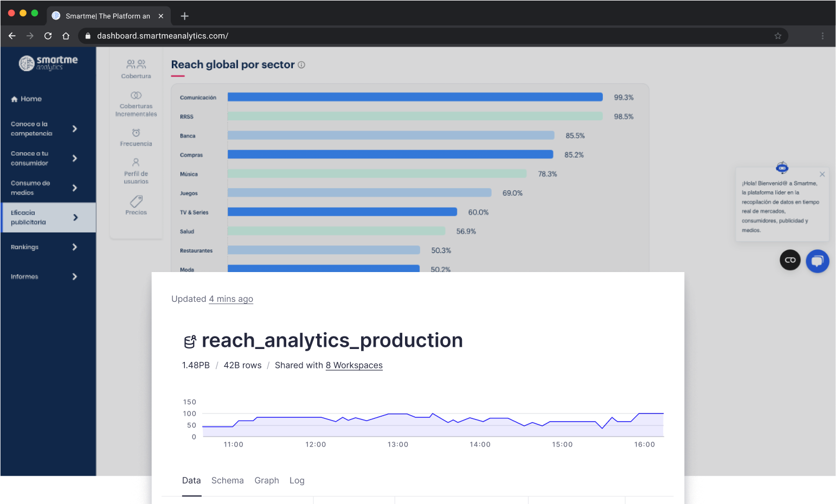Switch to the Schema tab

click(227, 481)
